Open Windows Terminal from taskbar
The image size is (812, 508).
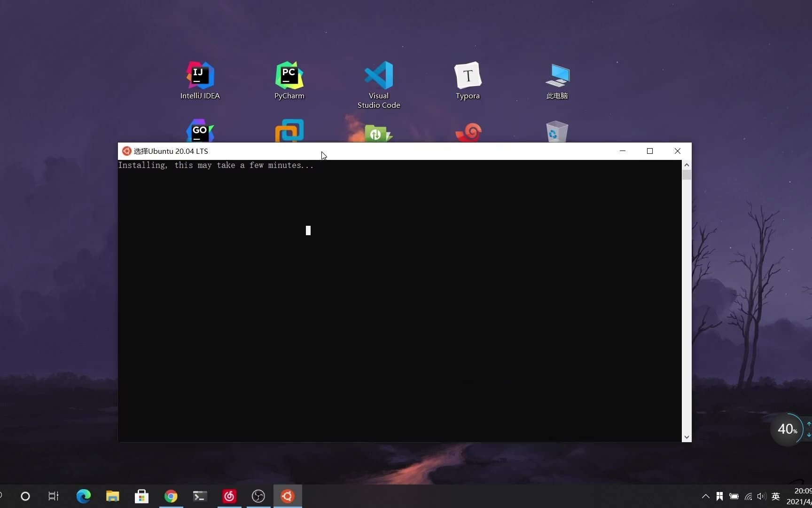199,496
